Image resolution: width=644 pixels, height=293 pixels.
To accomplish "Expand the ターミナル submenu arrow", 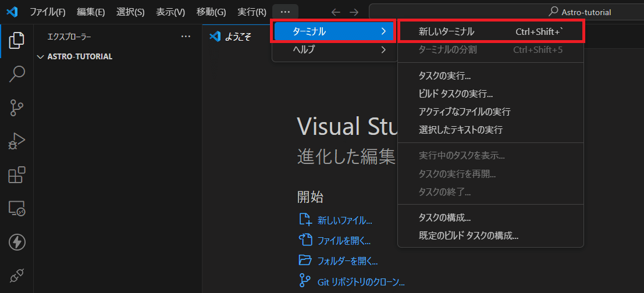I will tap(383, 31).
